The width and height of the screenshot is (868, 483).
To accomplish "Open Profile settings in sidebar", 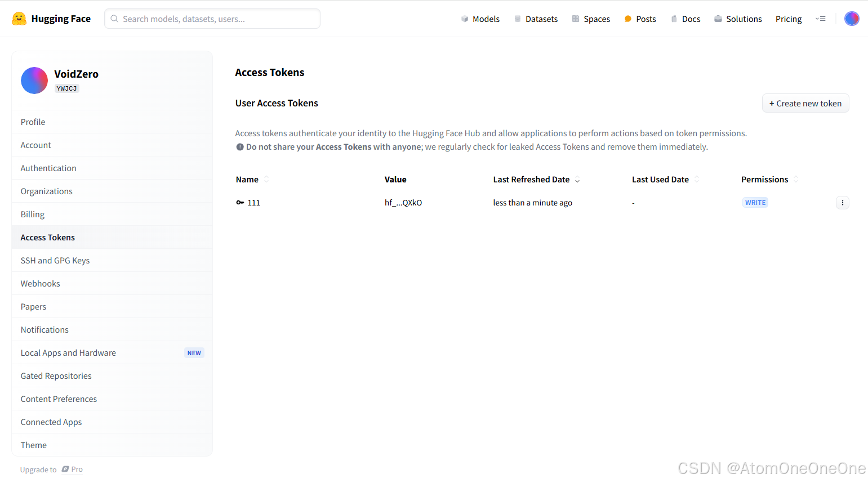I will (112, 122).
